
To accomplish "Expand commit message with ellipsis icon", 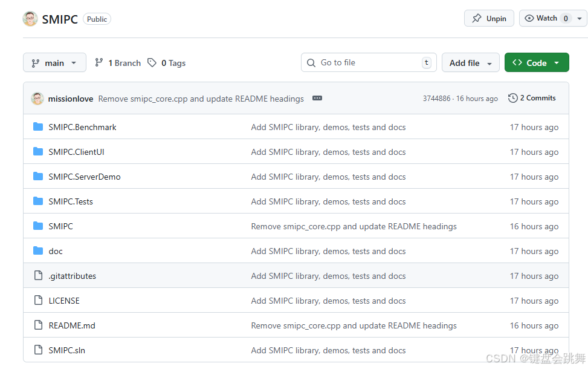I will (317, 99).
